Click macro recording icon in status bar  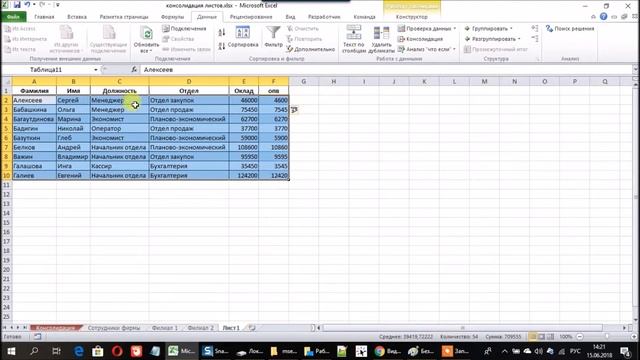[38, 337]
